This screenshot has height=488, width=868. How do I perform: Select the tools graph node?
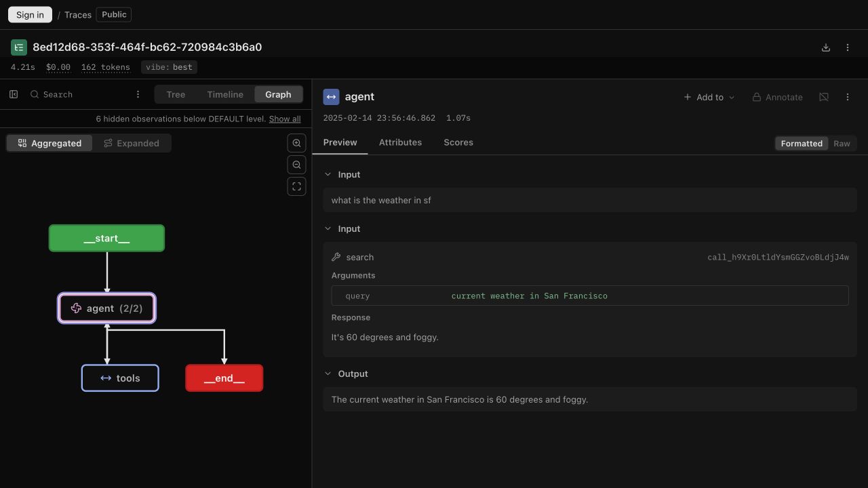click(x=120, y=378)
